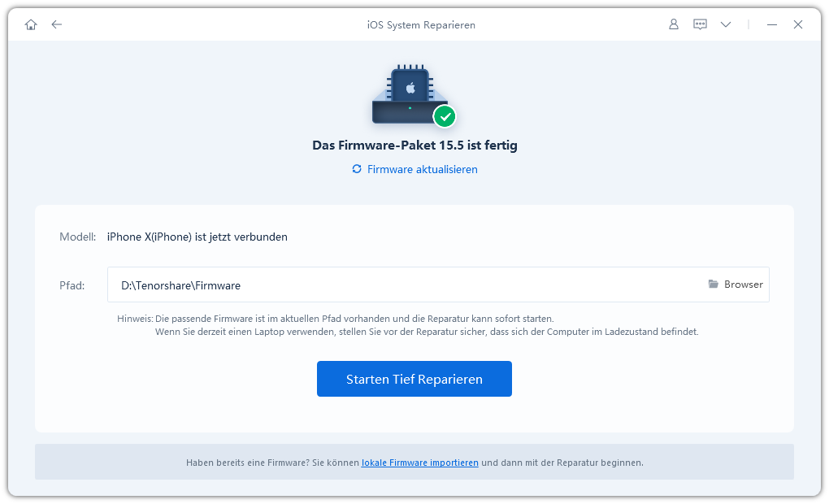This screenshot has height=504, width=829.
Task: Click the firmware chip illustration
Action: 410,94
